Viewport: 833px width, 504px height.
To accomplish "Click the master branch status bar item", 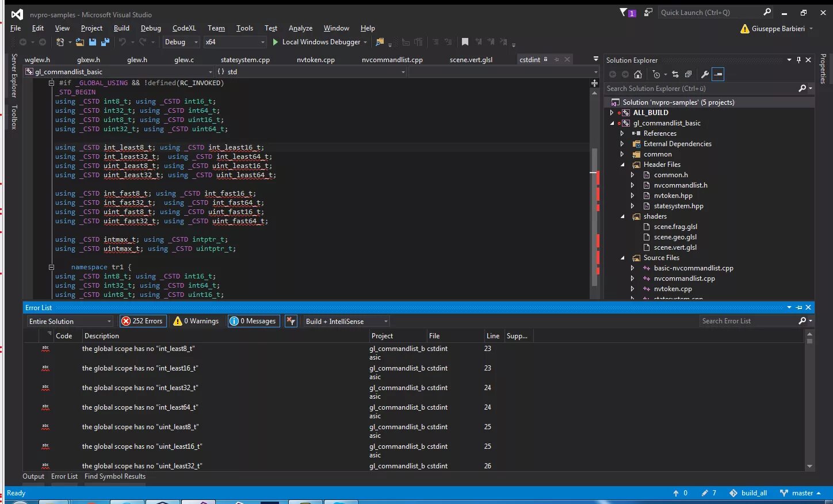I will [x=800, y=493].
